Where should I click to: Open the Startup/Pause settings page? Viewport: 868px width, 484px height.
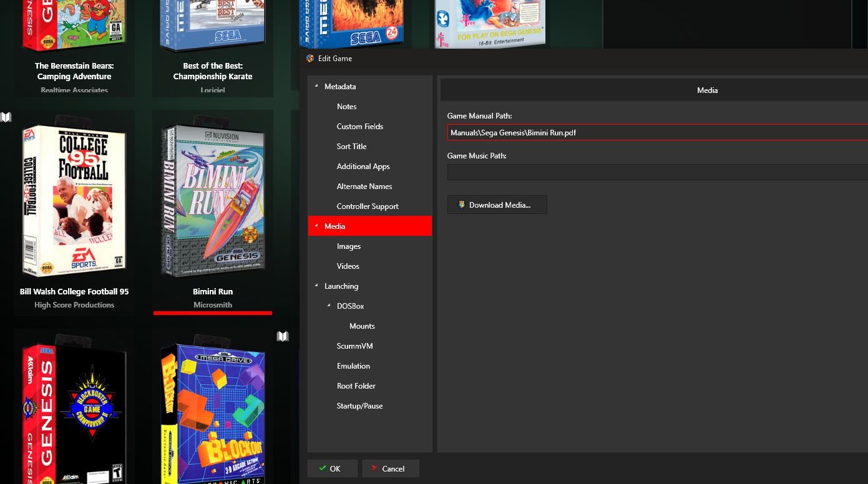click(360, 406)
